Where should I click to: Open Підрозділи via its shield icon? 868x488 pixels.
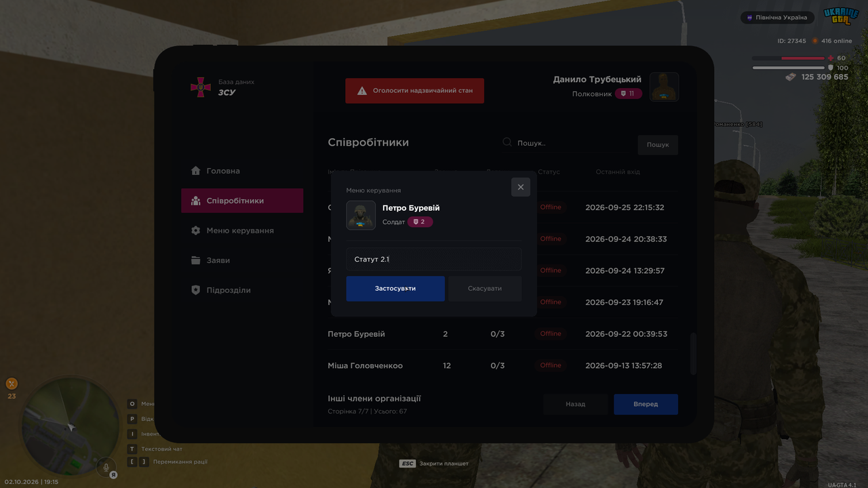coord(196,290)
